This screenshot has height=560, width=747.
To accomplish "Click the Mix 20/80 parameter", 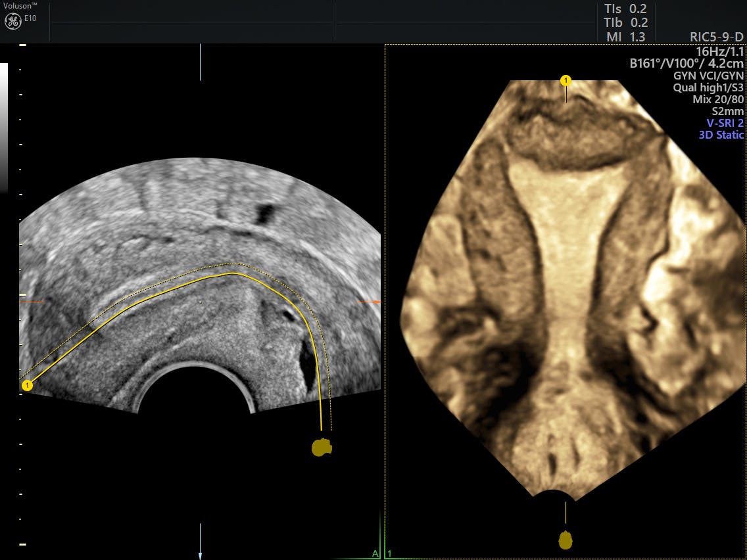I will click(718, 99).
